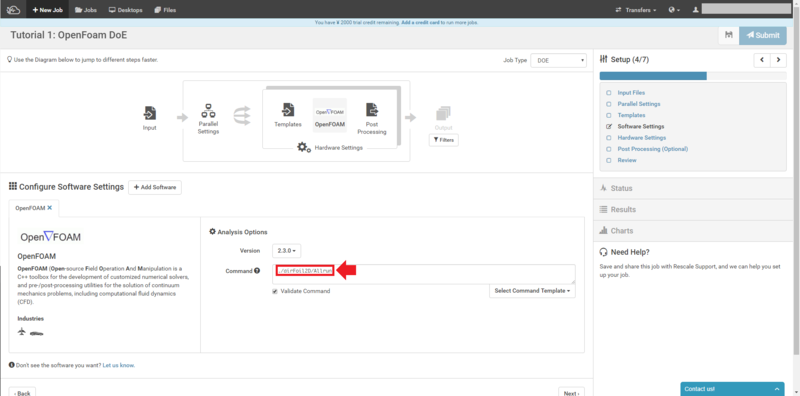Open the globe language dropdown
The height and width of the screenshot is (396, 800).
674,10
